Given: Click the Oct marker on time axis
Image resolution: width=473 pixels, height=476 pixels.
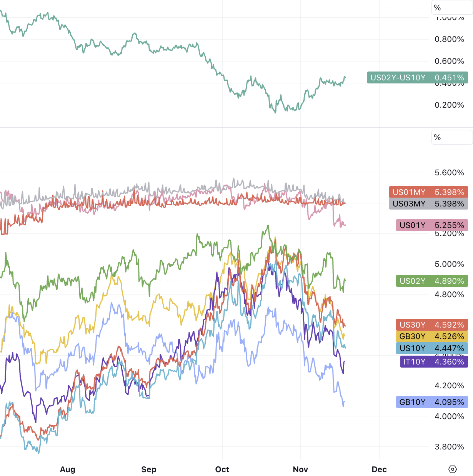Looking at the screenshot, I should click(x=222, y=469).
